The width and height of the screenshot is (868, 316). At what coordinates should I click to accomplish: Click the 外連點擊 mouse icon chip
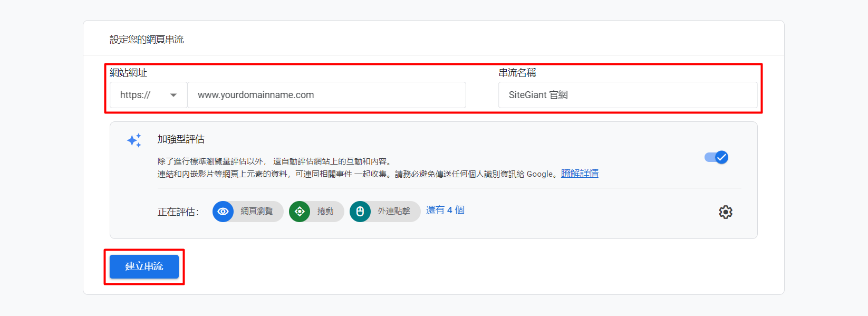[385, 212]
